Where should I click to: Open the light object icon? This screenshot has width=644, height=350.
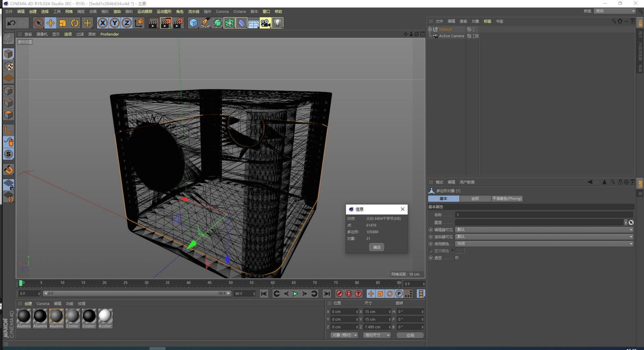coord(278,23)
